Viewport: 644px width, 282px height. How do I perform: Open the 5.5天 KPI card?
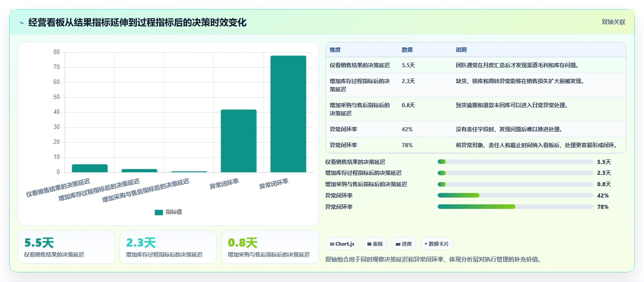66,247
